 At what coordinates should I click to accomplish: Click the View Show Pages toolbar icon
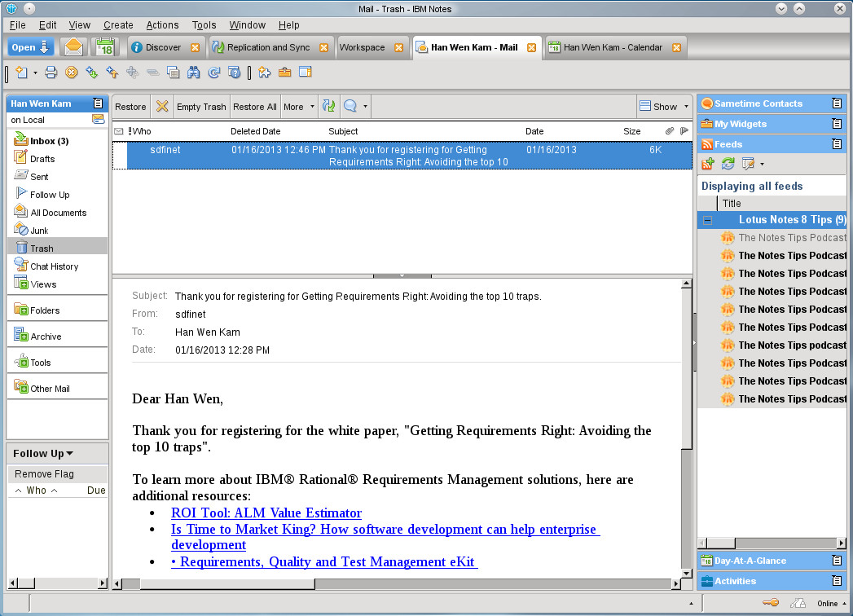tap(173, 73)
